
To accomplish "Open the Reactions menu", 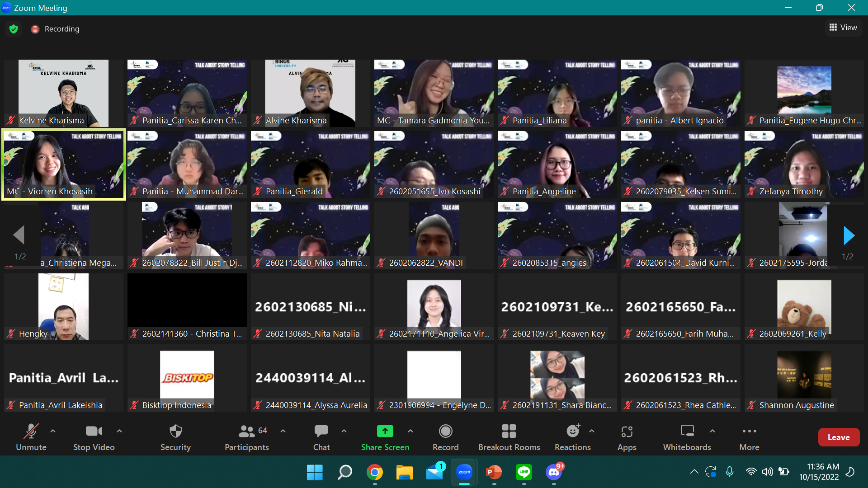I will pos(572,437).
